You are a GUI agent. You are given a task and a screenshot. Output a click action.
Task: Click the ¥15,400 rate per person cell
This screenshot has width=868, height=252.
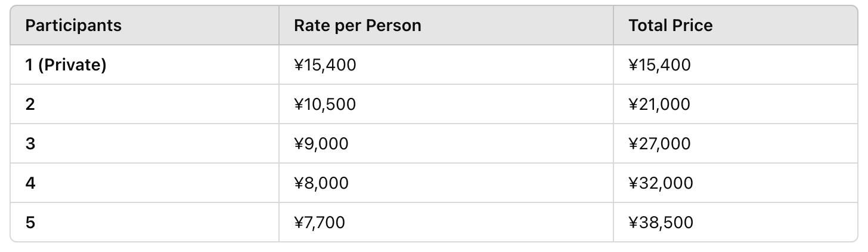(x=446, y=64)
